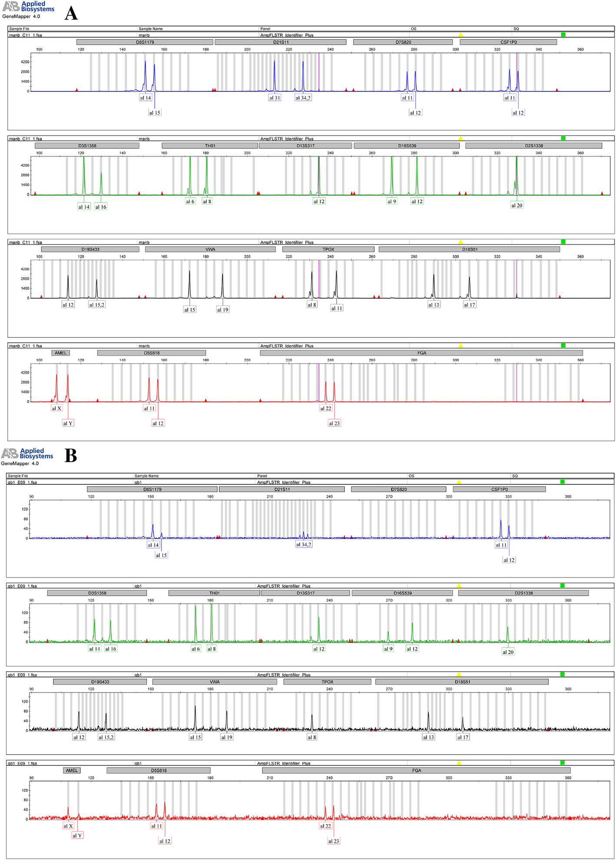Click the 'al 22' FGA label in panel B
Viewport: 616px width, 860px height.
[x=325, y=826]
